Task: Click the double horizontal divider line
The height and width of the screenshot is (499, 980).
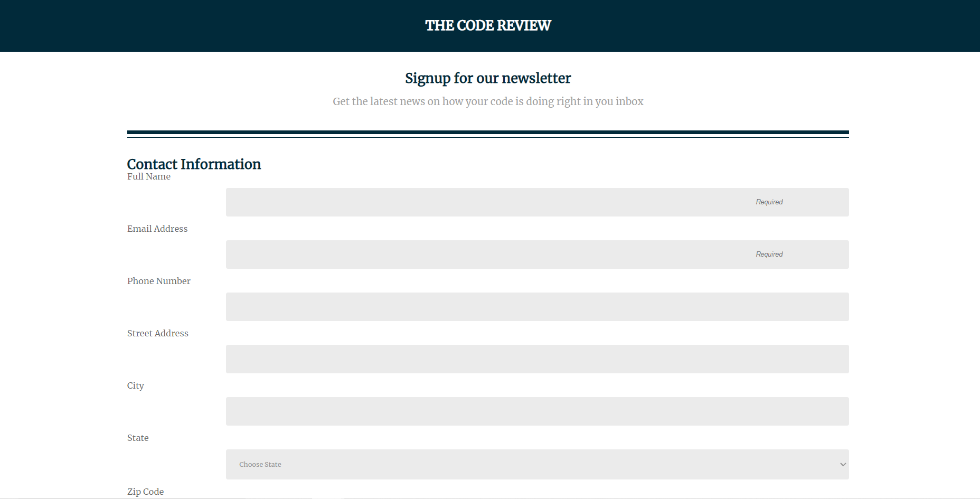Action: 488,134
